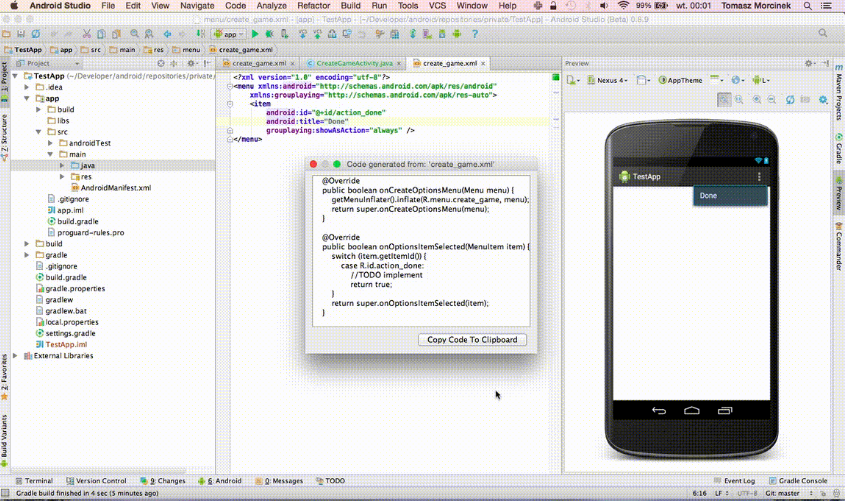Open the Android API level L dropdown
Image resolution: width=847 pixels, height=501 pixels.
tap(761, 80)
